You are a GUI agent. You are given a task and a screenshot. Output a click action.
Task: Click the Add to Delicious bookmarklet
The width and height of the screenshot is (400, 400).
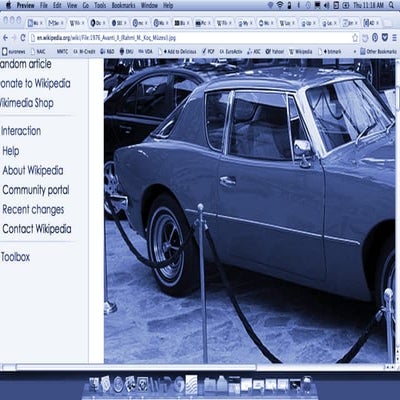pos(177,52)
